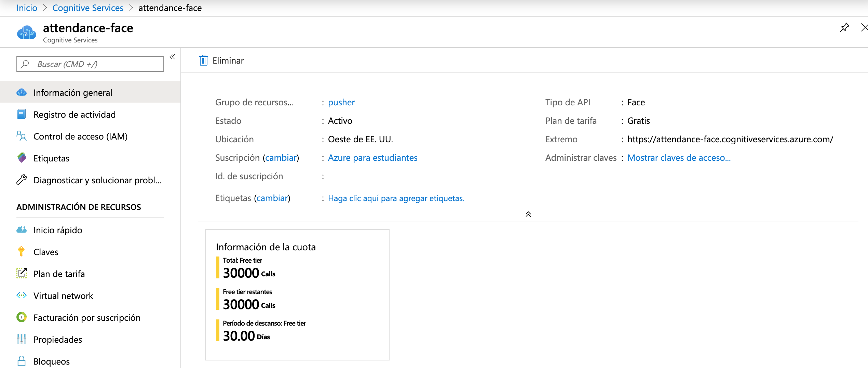The image size is (868, 368).
Task: Click attendance-face in the breadcrumb
Action: [170, 8]
